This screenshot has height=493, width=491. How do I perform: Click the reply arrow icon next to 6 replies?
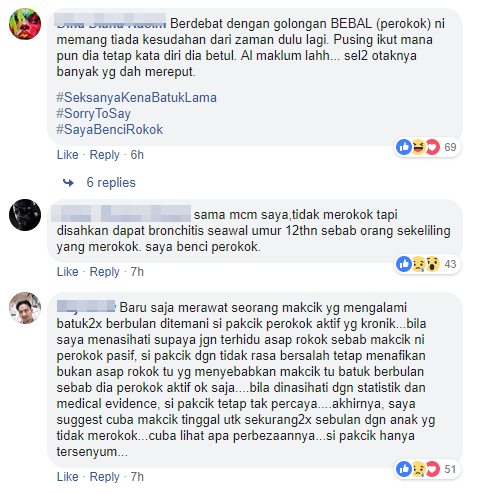(68, 183)
